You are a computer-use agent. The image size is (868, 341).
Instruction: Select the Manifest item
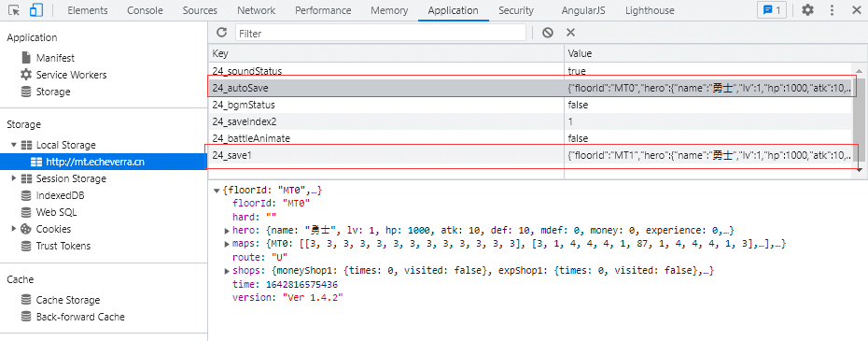coord(55,58)
